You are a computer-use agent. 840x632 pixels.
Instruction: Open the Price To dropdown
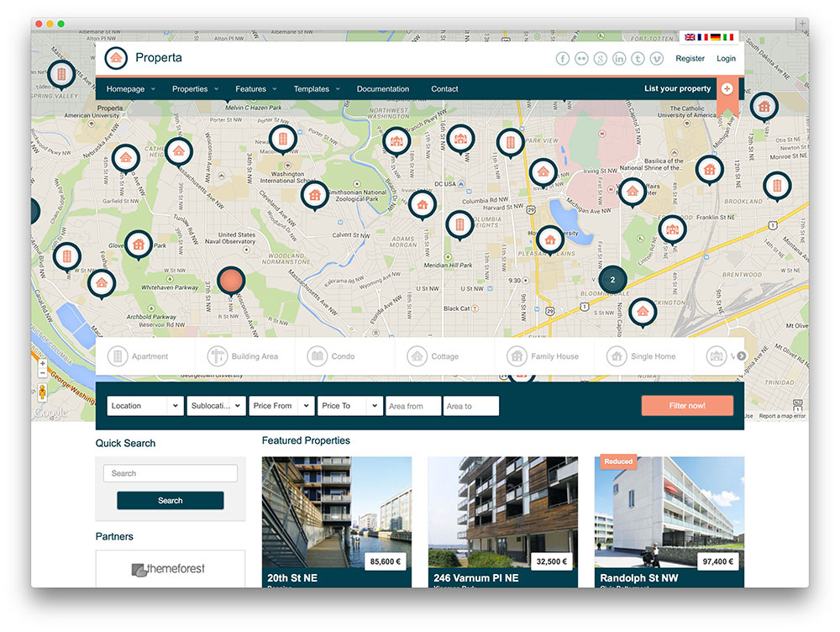pyautogui.click(x=350, y=406)
